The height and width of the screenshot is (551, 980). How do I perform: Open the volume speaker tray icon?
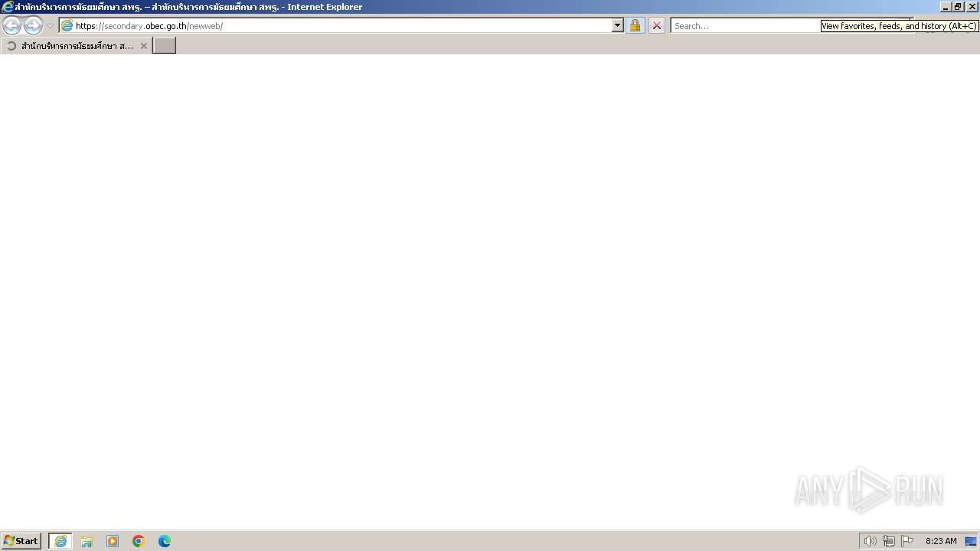pyautogui.click(x=870, y=541)
